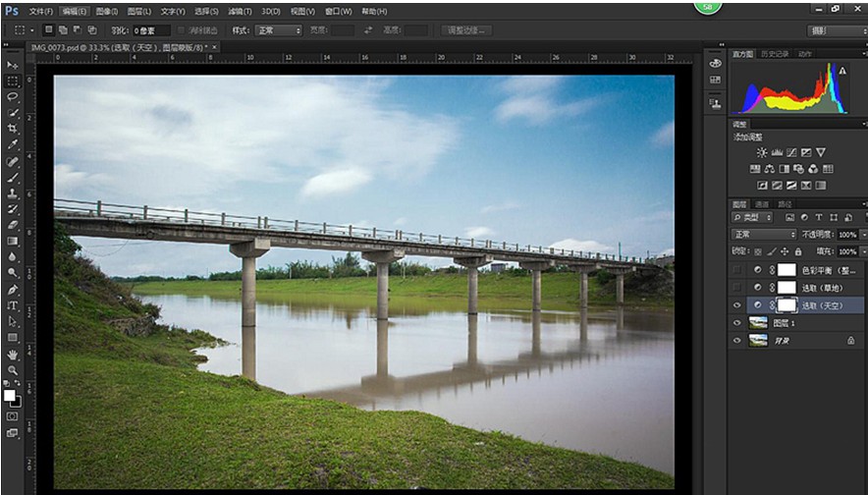
Task: Change screen mode icon in toolbox
Action: click(12, 433)
